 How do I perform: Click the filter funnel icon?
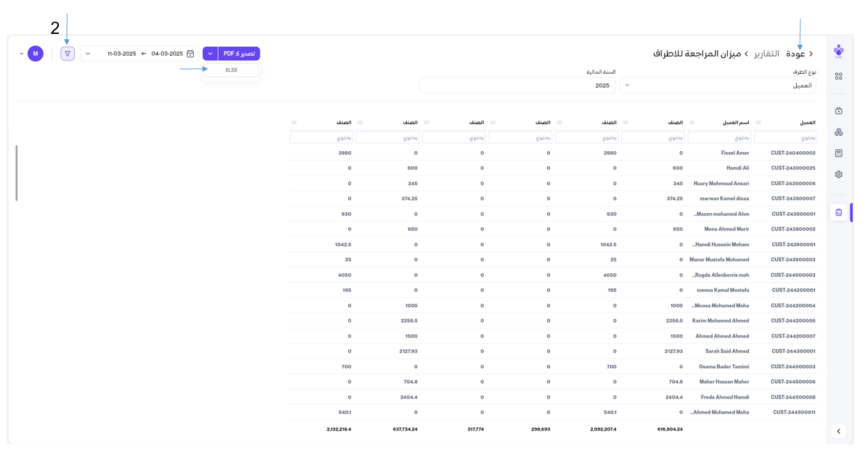(68, 54)
